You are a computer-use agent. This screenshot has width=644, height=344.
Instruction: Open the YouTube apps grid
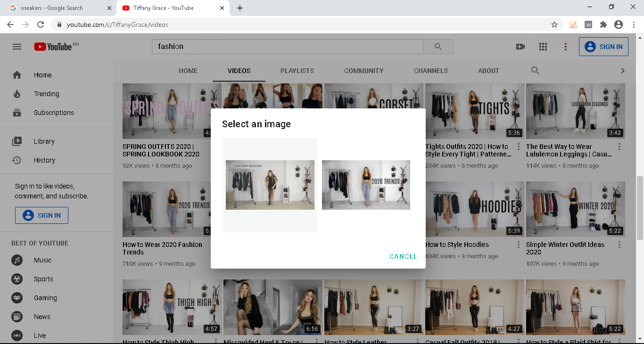pyautogui.click(x=543, y=47)
